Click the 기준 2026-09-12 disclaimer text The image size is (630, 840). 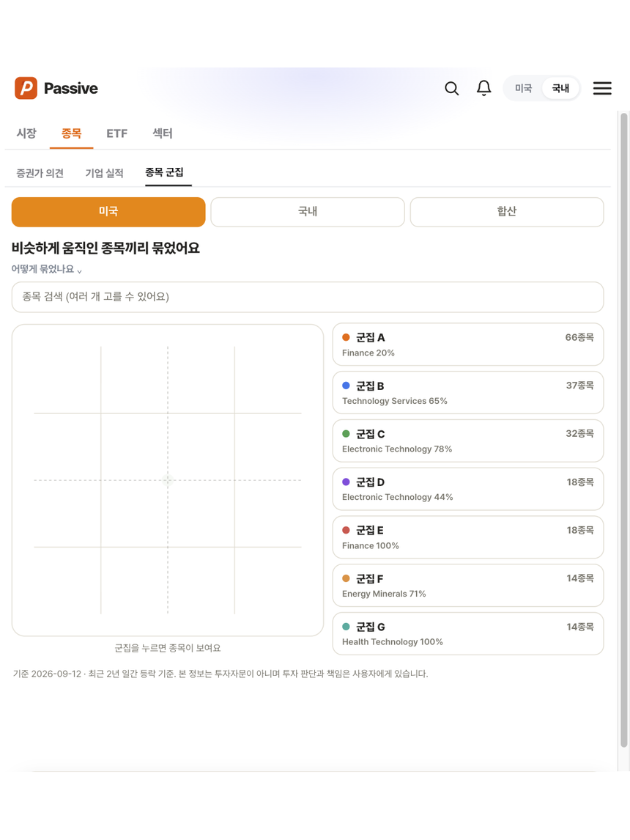[220, 674]
